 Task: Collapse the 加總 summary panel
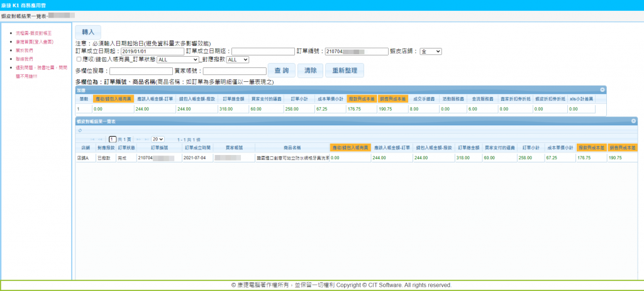point(602,90)
